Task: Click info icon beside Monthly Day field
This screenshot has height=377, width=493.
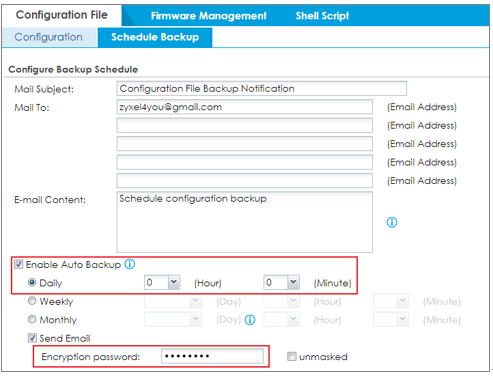Action: [x=250, y=320]
